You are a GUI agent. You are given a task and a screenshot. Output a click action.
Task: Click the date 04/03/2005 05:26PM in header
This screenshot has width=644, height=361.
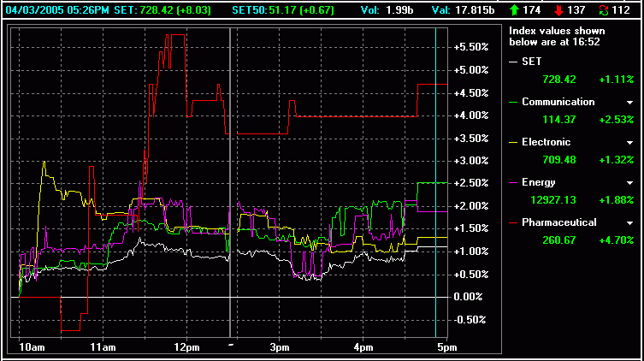coord(57,10)
